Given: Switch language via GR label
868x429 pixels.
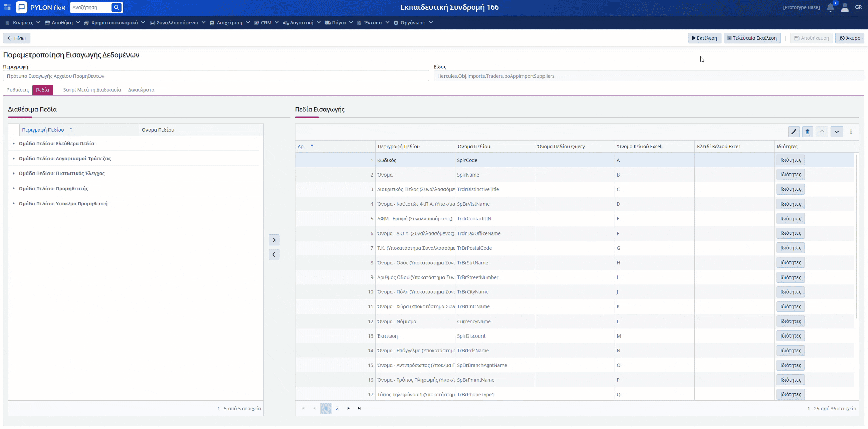Looking at the screenshot, I should pos(858,7).
